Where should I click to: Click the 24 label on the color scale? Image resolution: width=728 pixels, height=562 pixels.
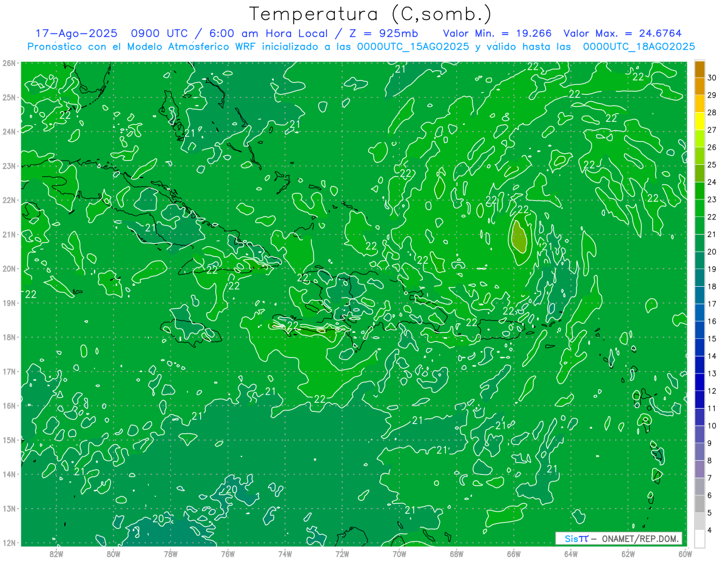[712, 182]
